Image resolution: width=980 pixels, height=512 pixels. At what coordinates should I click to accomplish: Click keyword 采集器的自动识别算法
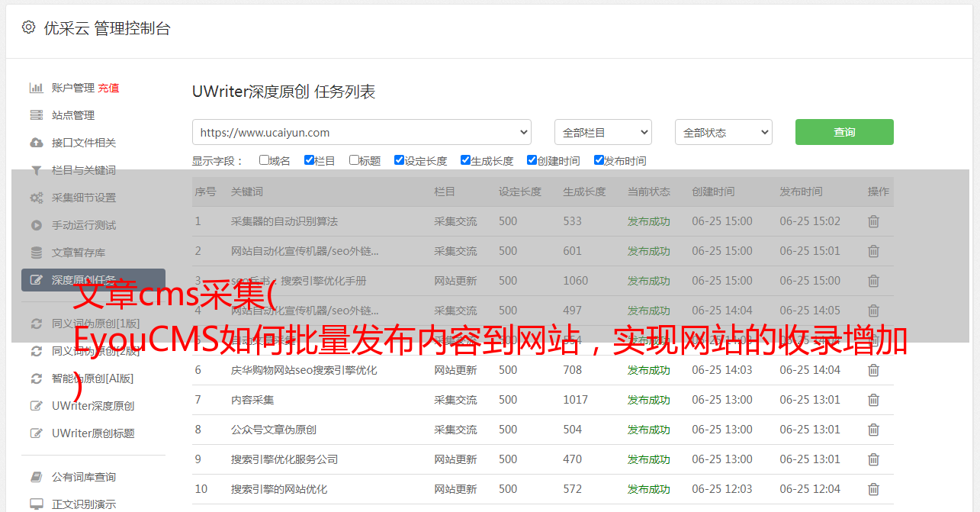tap(284, 221)
